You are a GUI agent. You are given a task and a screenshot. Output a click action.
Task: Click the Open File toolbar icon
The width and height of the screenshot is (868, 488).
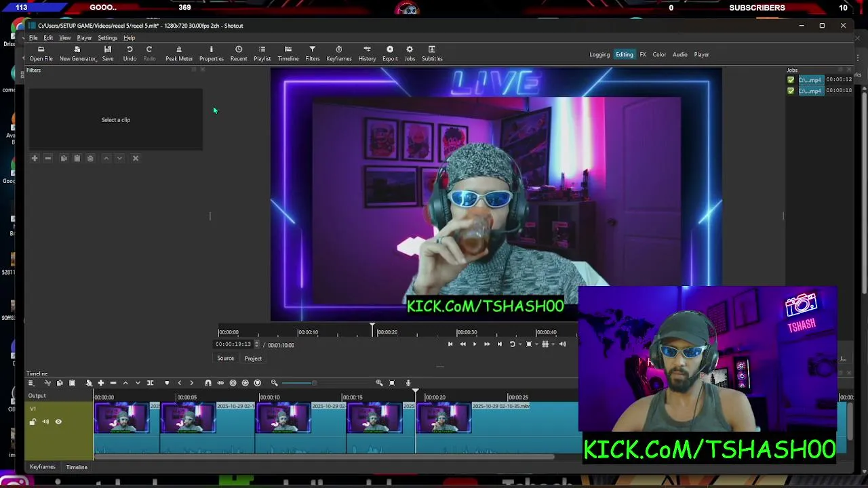(41, 53)
